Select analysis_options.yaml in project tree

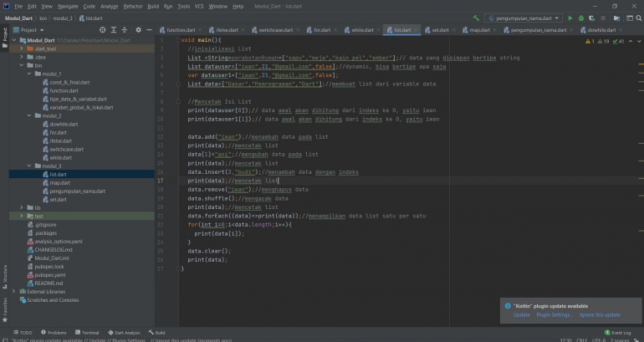58,242
